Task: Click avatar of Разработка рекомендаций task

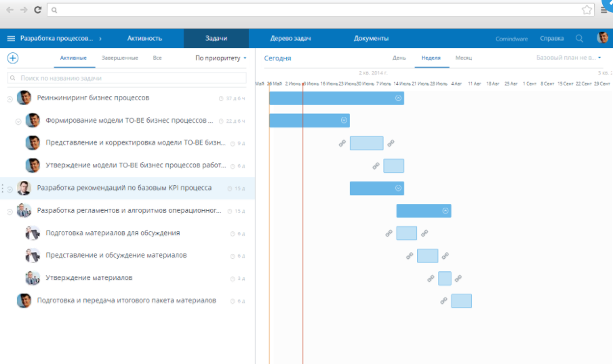Action: tap(24, 188)
